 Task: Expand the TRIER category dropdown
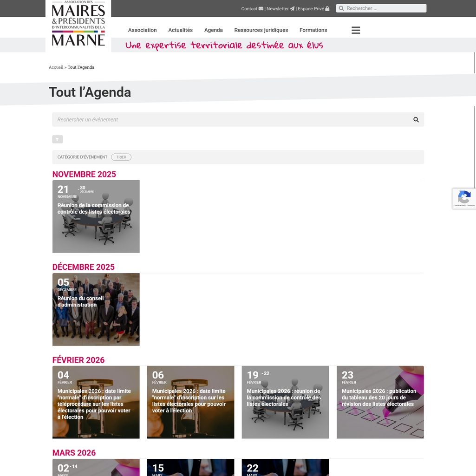(121, 157)
